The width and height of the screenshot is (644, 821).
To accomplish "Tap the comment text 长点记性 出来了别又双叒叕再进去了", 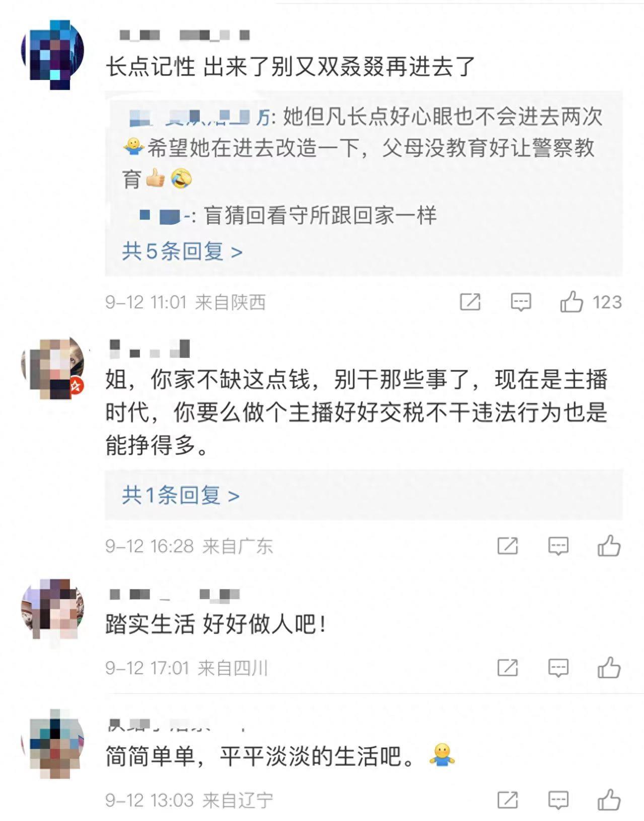I will coord(290,66).
